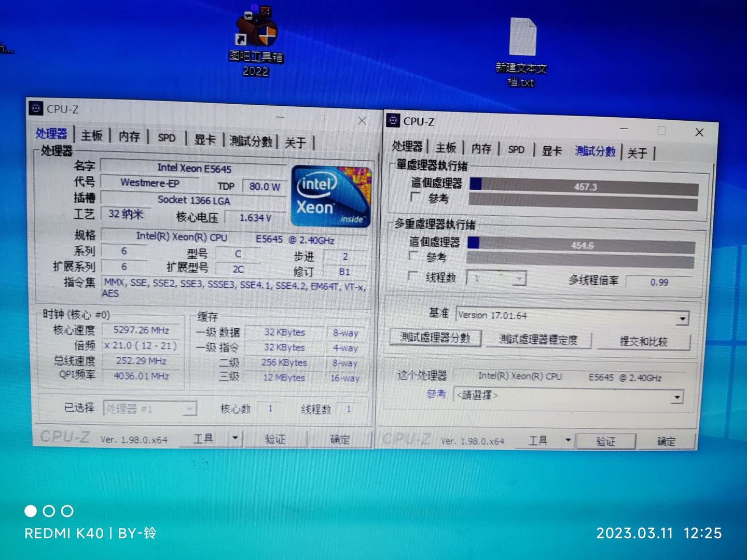Click 工具 button in right CPU-Z window
747x560 pixels.
click(538, 441)
